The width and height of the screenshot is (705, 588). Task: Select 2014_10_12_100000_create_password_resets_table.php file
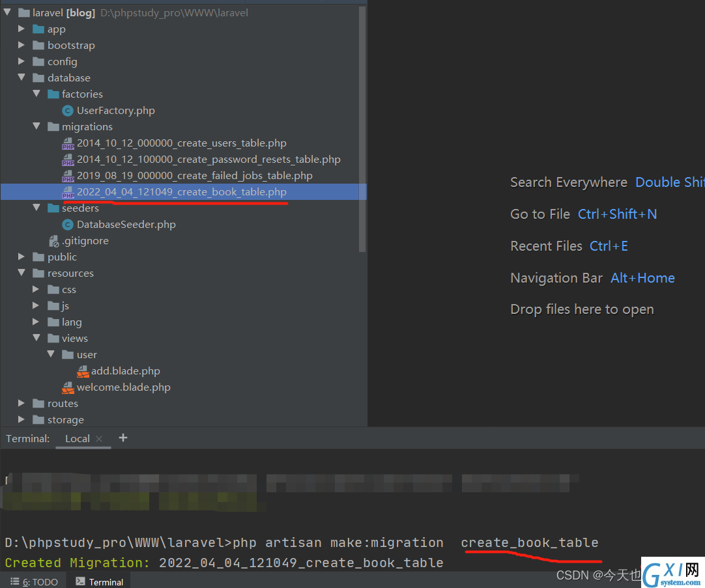pyautogui.click(x=209, y=160)
